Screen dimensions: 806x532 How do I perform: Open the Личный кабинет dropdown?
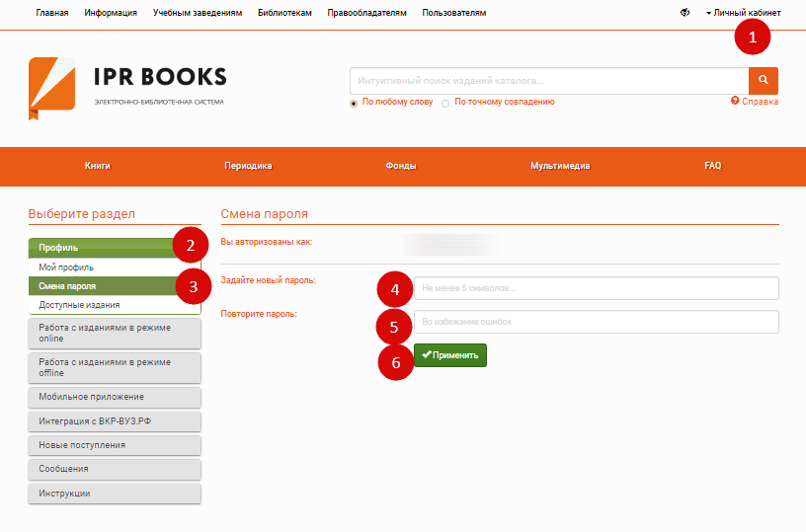click(x=746, y=13)
